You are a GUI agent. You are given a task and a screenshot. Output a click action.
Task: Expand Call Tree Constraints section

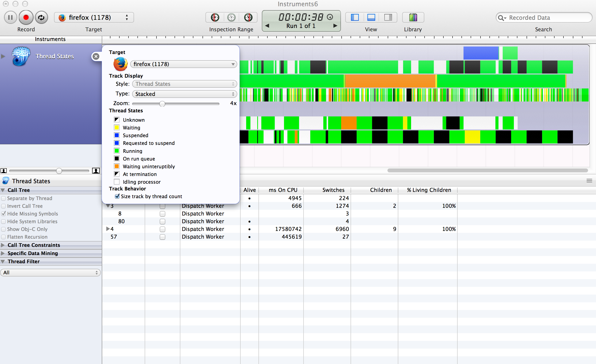click(3, 245)
